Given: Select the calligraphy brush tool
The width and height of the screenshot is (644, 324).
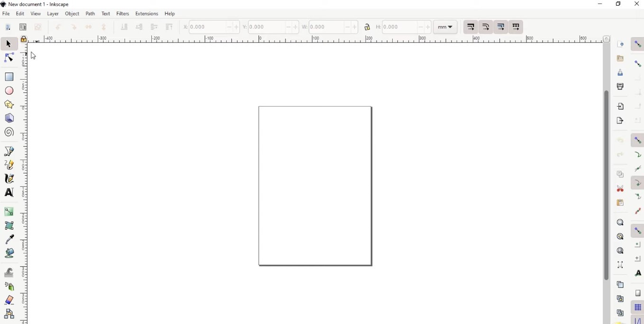Looking at the screenshot, I should tap(9, 179).
